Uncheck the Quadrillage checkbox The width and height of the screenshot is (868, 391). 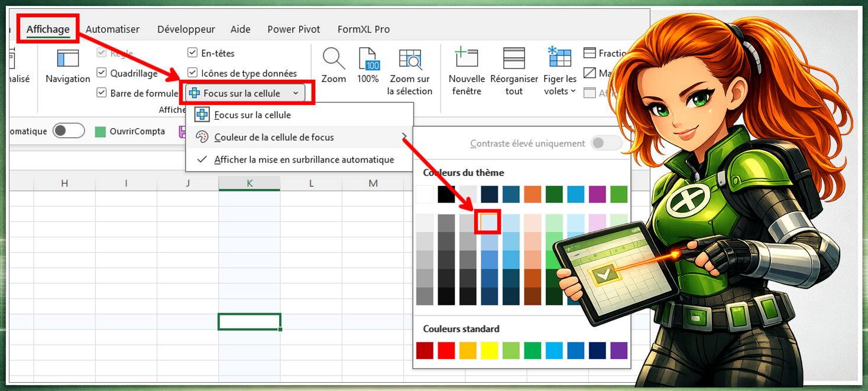[102, 73]
